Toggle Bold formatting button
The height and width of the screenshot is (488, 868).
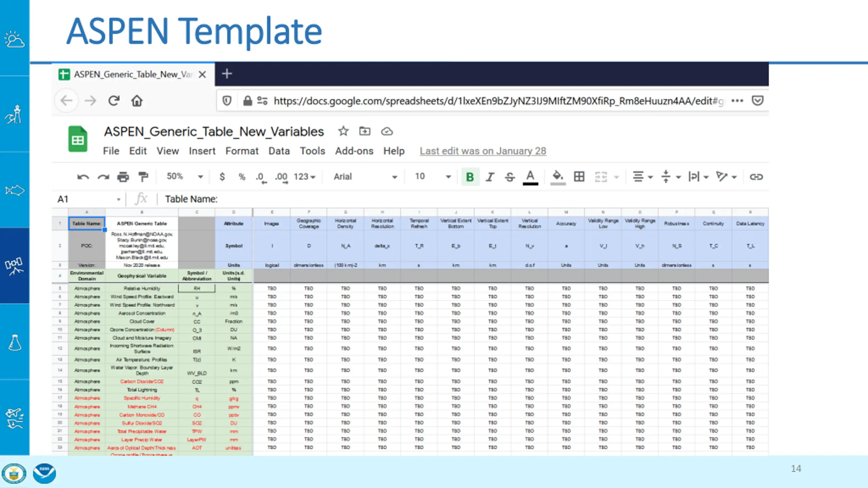(470, 177)
